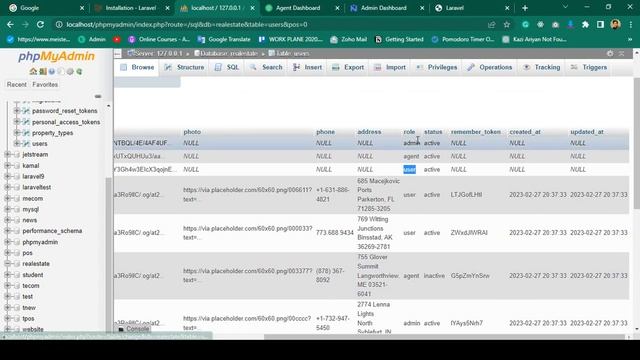Image resolution: width=640 pixels, height=360 pixels.
Task: Click the share page icon in address bar
Action: [491, 24]
